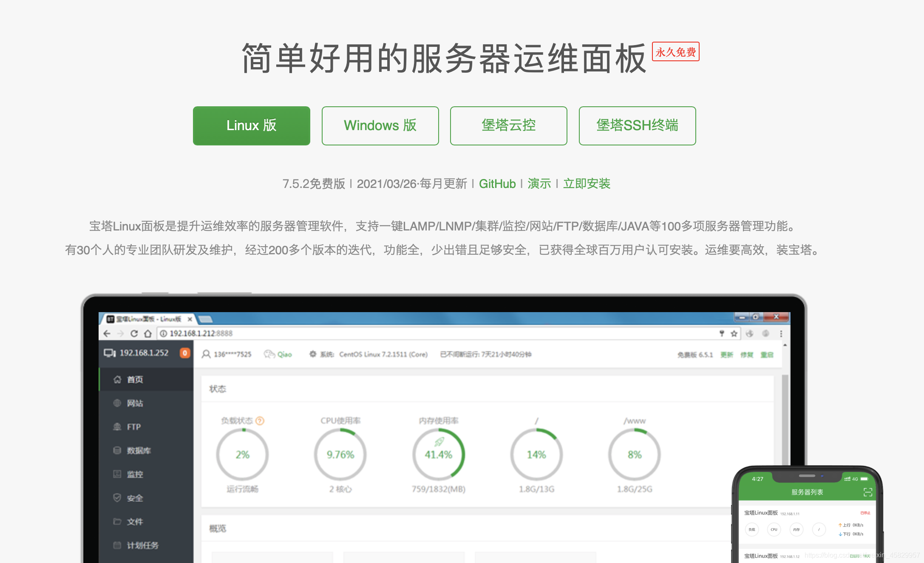Screen dimensions: 924x563
Task: Click the gear icon beside 系统
Action: click(313, 354)
